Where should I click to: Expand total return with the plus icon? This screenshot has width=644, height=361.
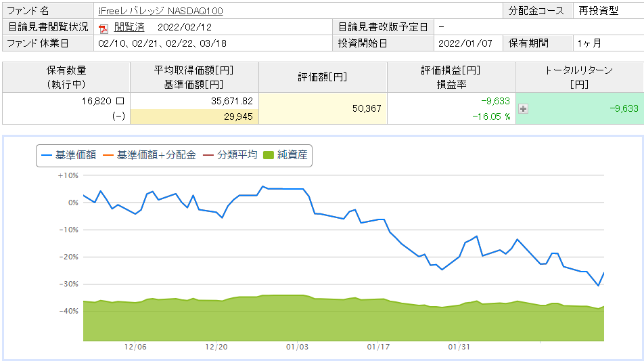click(x=523, y=108)
